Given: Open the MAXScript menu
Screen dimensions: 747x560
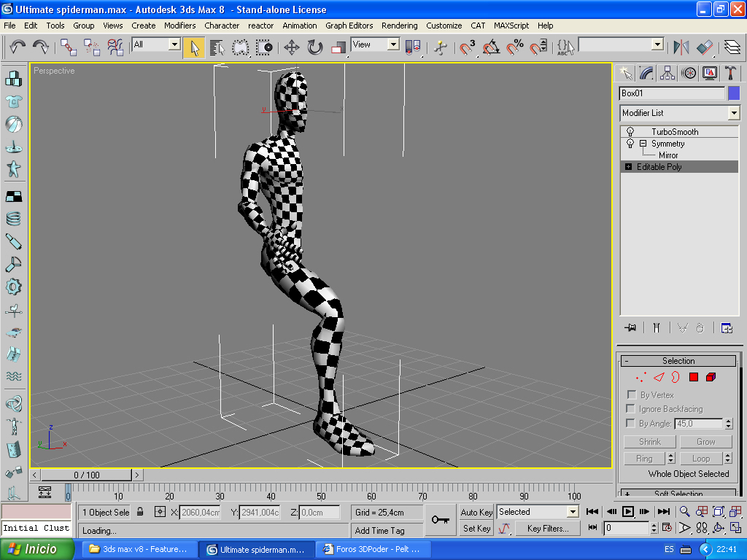Looking at the screenshot, I should click(x=511, y=26).
